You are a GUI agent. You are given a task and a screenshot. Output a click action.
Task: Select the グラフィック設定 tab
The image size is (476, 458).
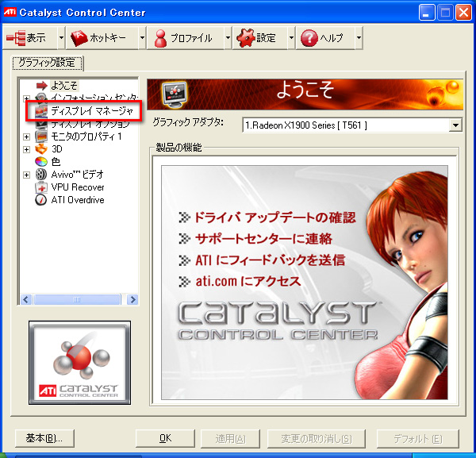[x=48, y=63]
